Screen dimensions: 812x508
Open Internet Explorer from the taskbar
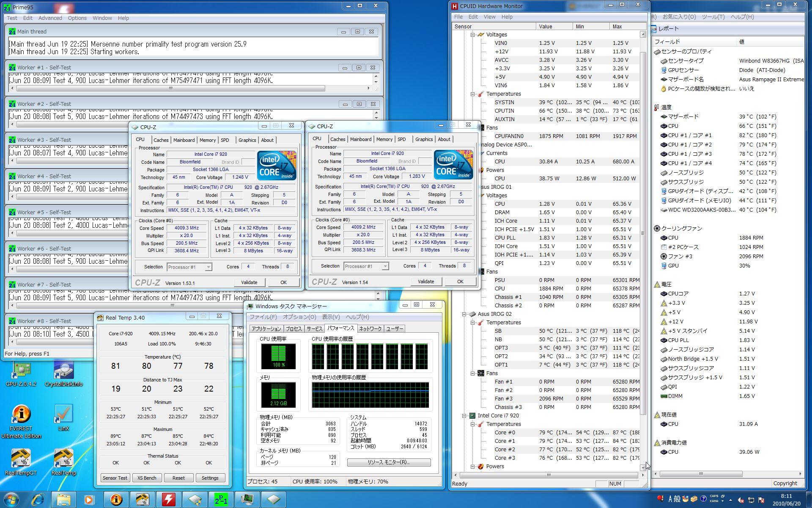pos(38,500)
